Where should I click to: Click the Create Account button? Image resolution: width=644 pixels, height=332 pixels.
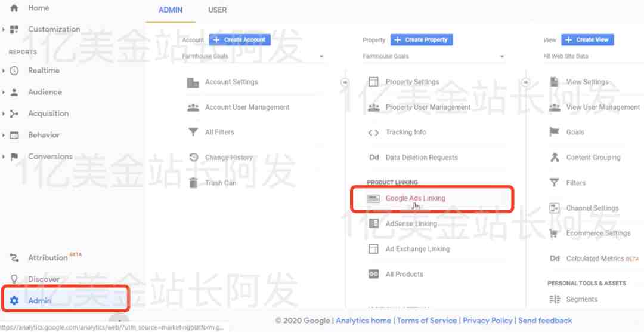tap(240, 40)
